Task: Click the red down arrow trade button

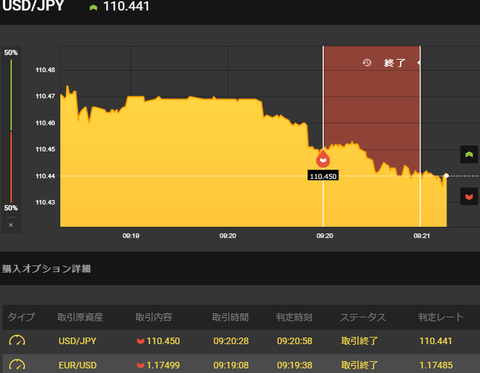Action: 469,197
